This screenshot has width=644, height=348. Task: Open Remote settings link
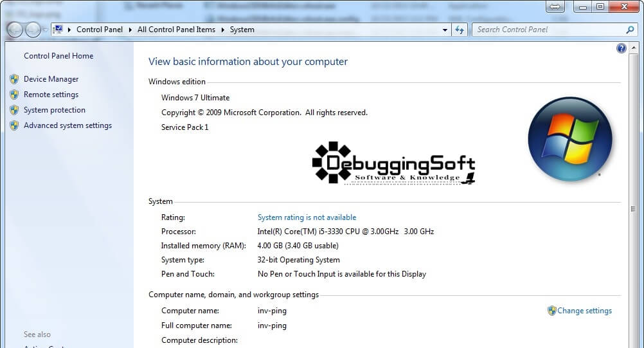pyautogui.click(x=51, y=95)
